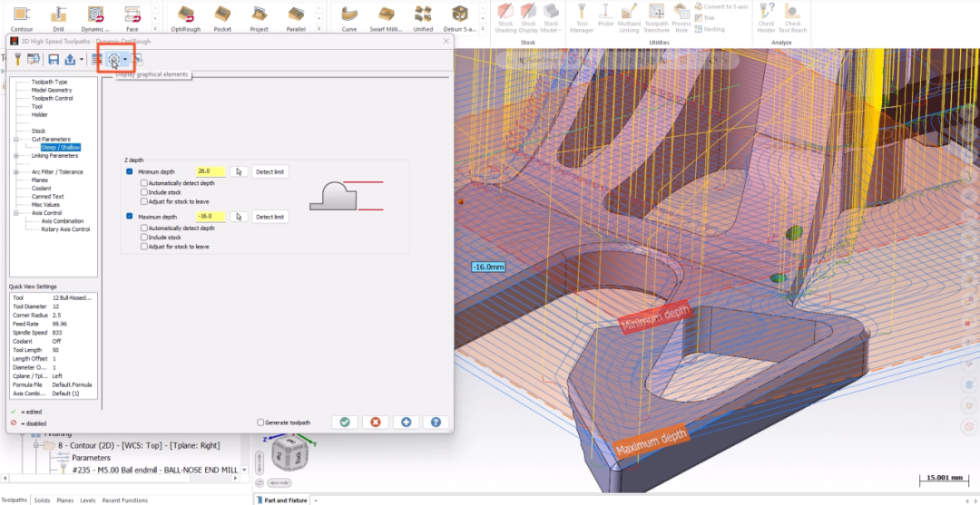
Task: Click the Trim utility
Action: [704, 18]
